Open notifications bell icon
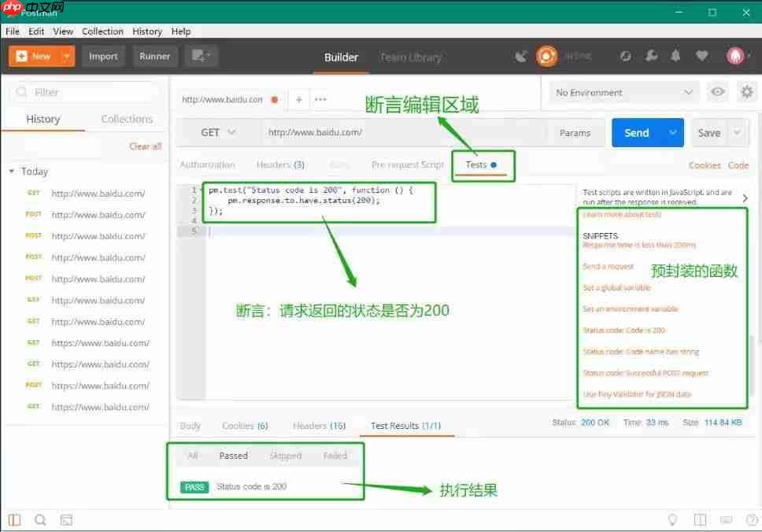762x532 pixels. [675, 56]
